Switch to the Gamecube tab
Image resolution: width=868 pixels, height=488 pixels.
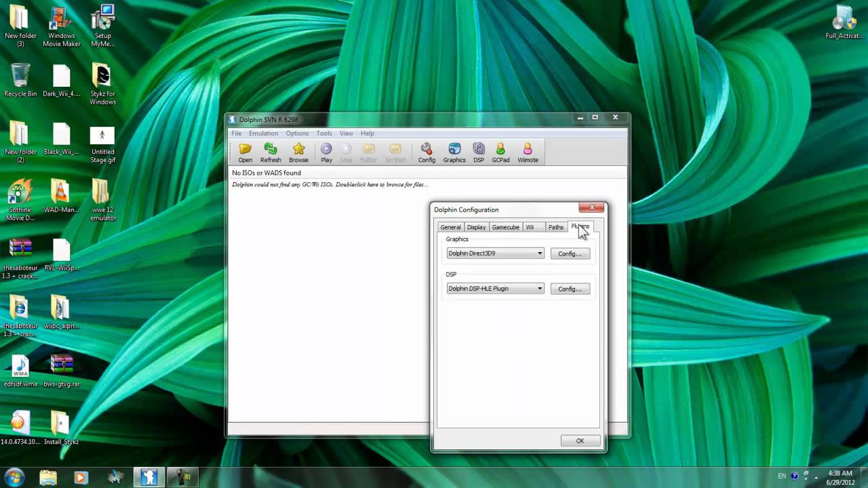pyautogui.click(x=505, y=227)
